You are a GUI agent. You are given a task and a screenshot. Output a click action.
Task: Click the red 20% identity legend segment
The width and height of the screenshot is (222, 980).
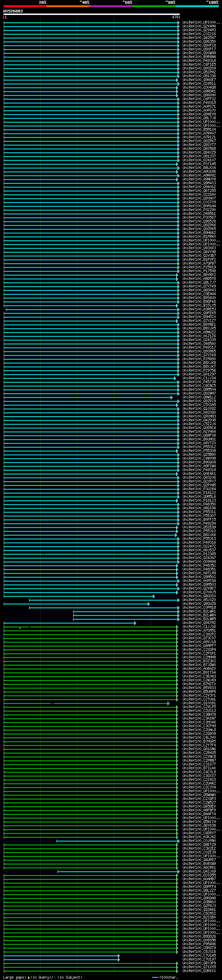tap(25, 6)
